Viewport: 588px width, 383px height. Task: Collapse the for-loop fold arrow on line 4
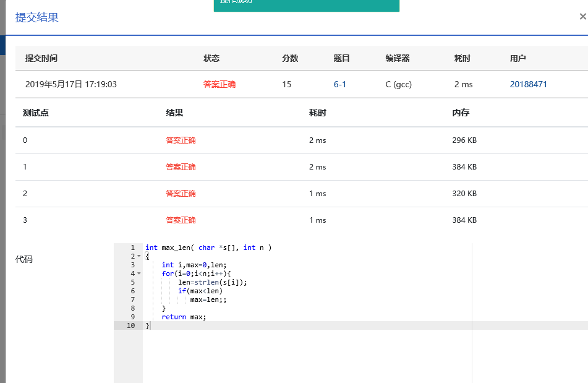click(x=138, y=273)
